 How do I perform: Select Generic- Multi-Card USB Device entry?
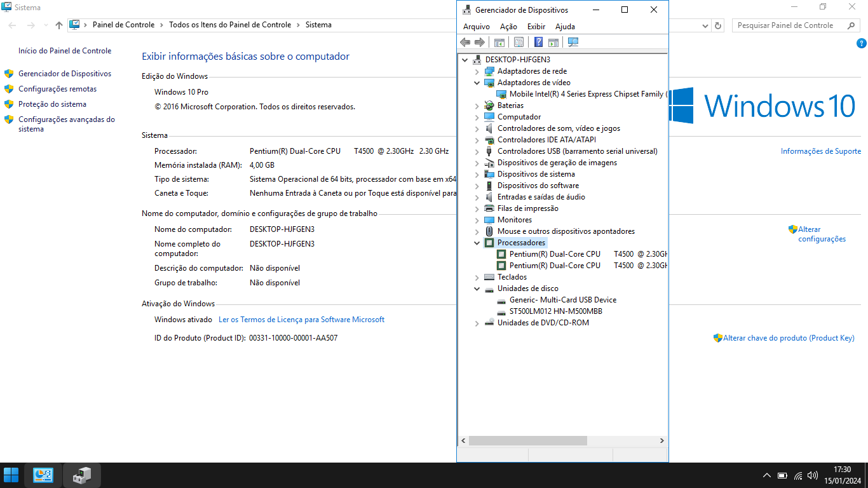pos(562,300)
